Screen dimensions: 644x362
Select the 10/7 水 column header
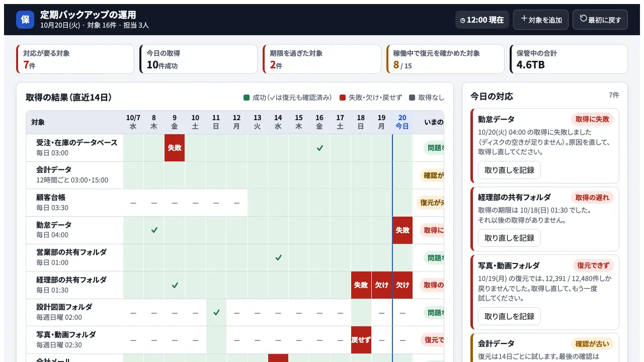tap(133, 122)
